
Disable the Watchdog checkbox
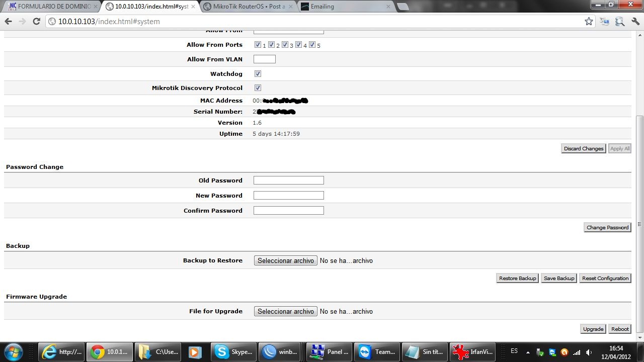point(258,73)
